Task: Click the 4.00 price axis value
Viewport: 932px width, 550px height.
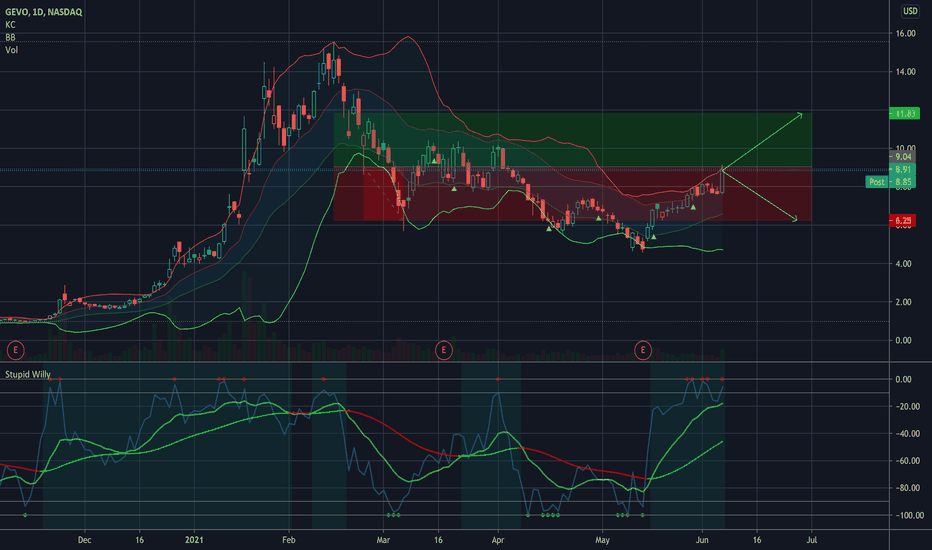Action: [x=903, y=264]
